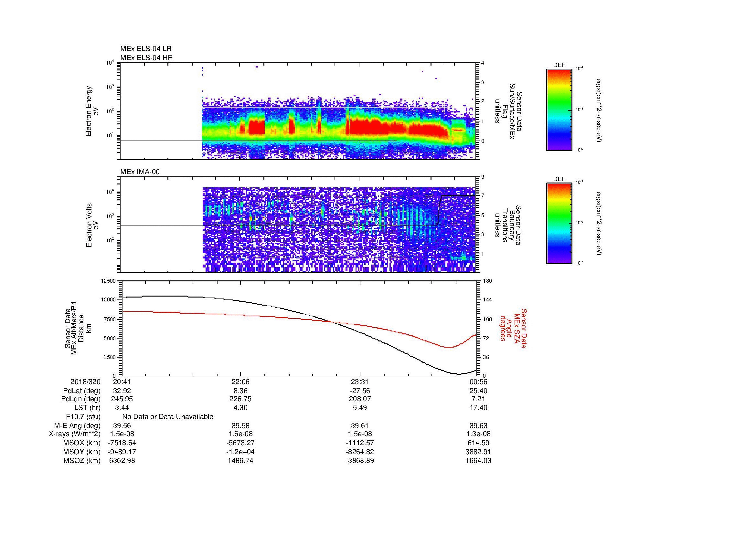Click the PdLon value '245.95'
Screen dimensions: 756x534
[x=122, y=399]
